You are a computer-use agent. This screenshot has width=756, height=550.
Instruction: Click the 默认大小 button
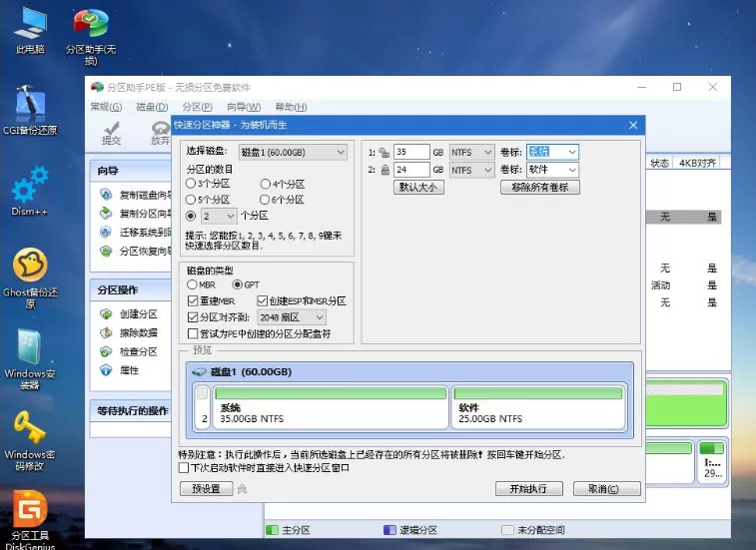(x=418, y=187)
